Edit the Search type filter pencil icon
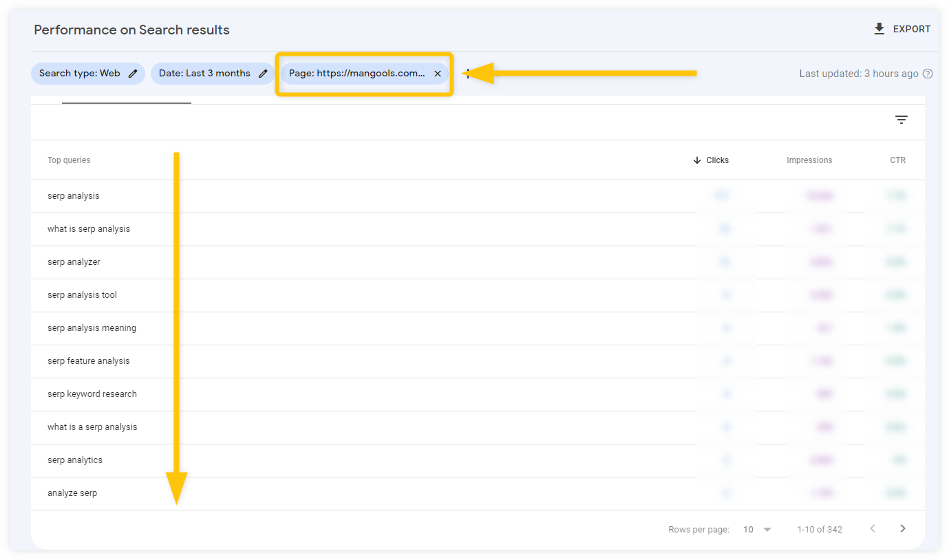949x560 pixels. 134,73
